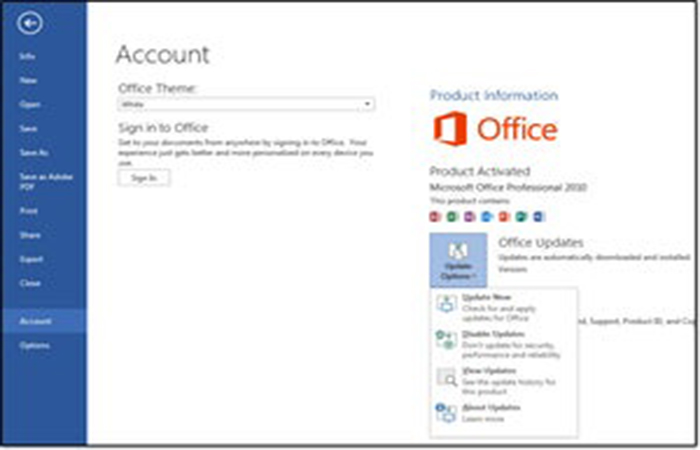Click the "Office Theme:" label
This screenshot has height=450, width=700.
[x=157, y=88]
